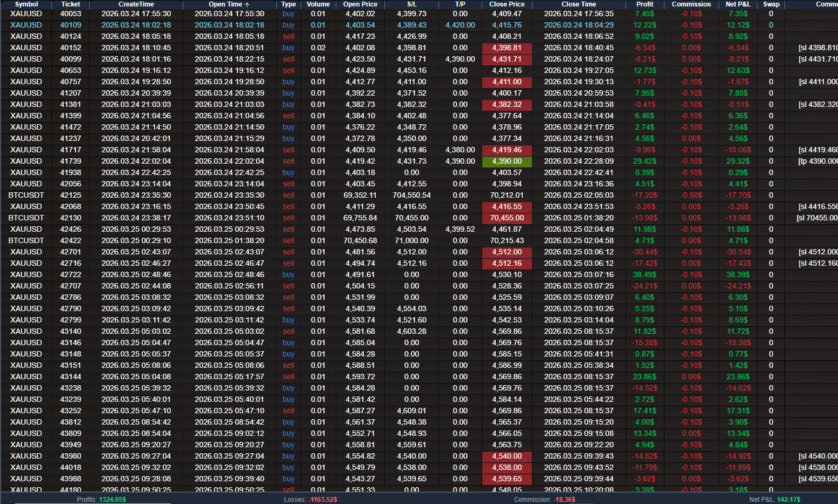Image resolution: width=838 pixels, height=504 pixels.
Task: Select the CreateTime column header
Action: (x=136, y=4)
